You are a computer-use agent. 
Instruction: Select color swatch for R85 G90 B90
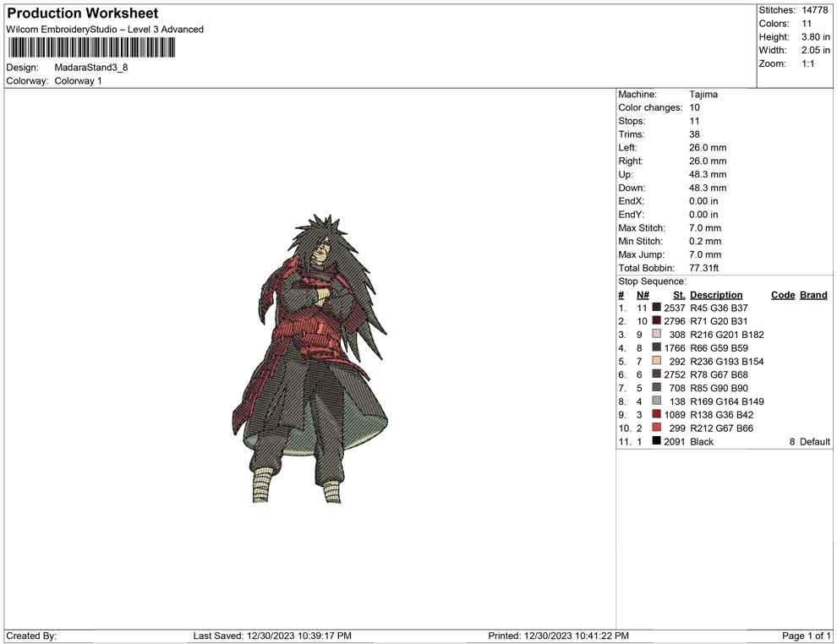point(657,387)
